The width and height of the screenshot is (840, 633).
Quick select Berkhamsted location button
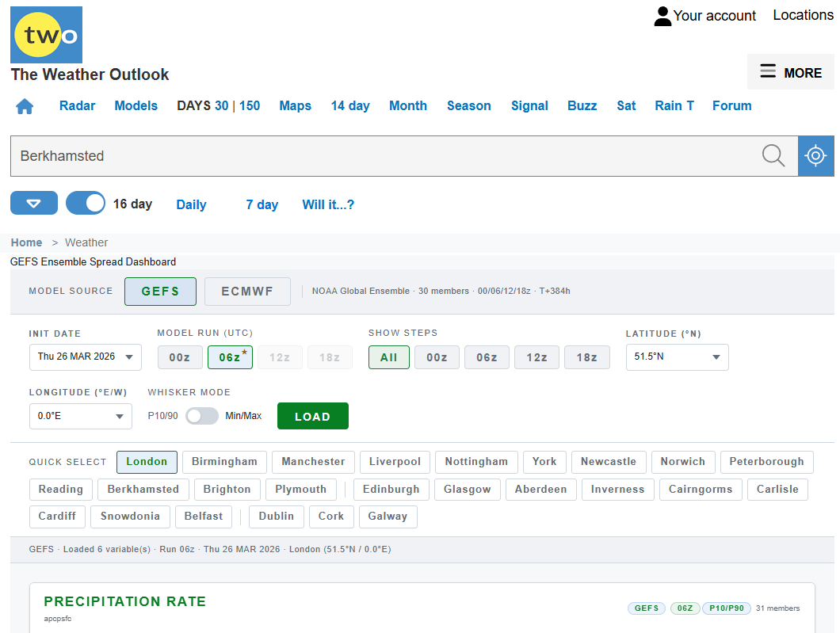[143, 490]
